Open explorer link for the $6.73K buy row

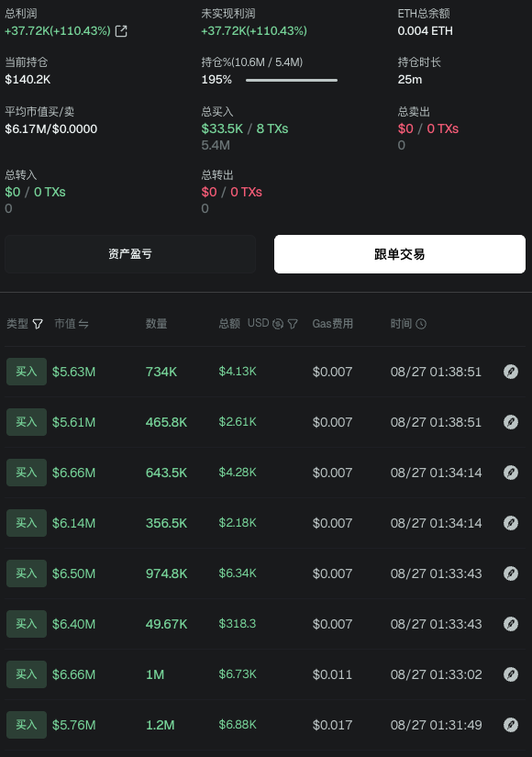511,674
